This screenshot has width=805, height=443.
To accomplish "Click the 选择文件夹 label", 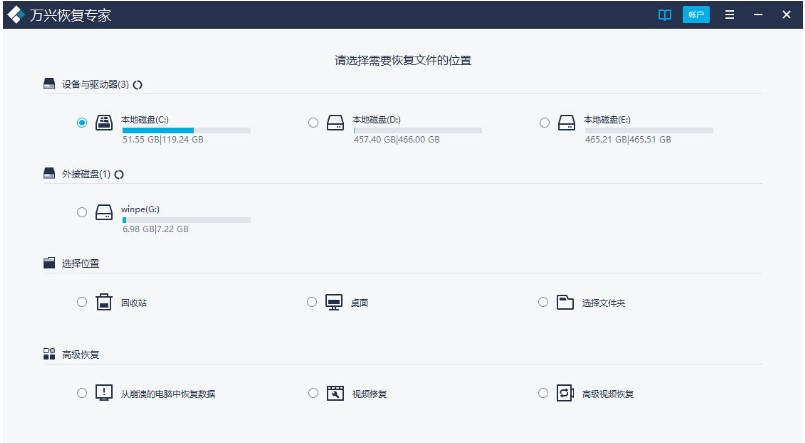I will tap(603, 303).
